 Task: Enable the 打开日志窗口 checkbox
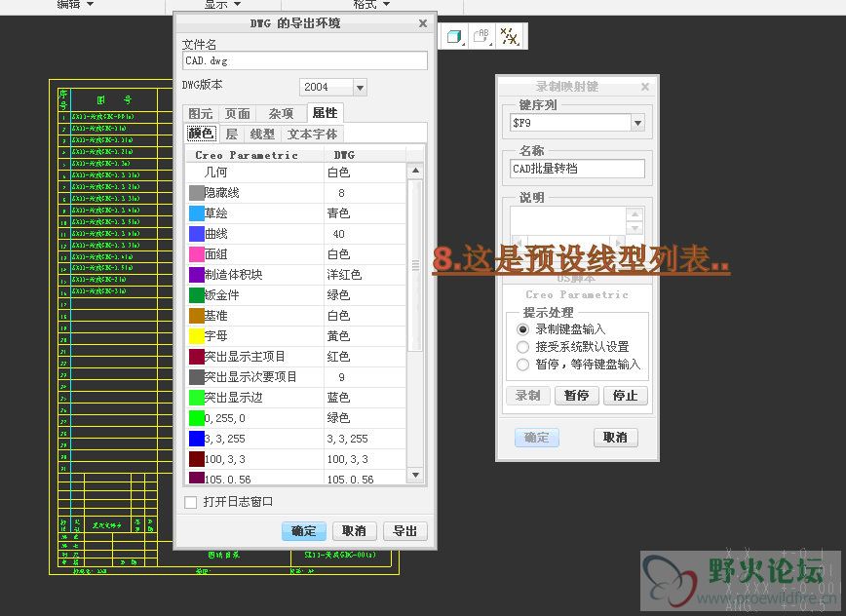pyautogui.click(x=190, y=502)
